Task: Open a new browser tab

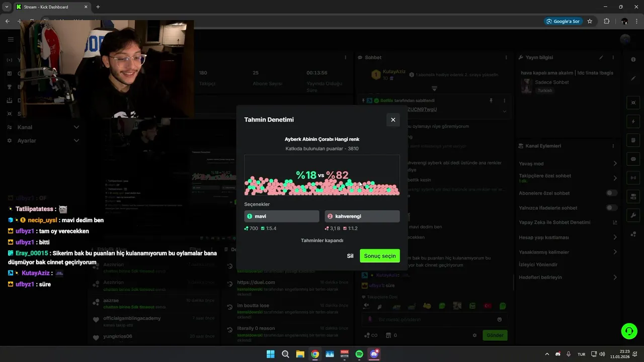Action: [x=98, y=7]
